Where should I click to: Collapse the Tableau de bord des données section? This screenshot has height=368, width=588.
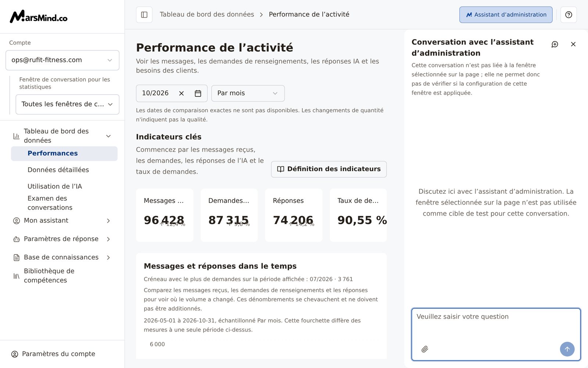point(108,136)
